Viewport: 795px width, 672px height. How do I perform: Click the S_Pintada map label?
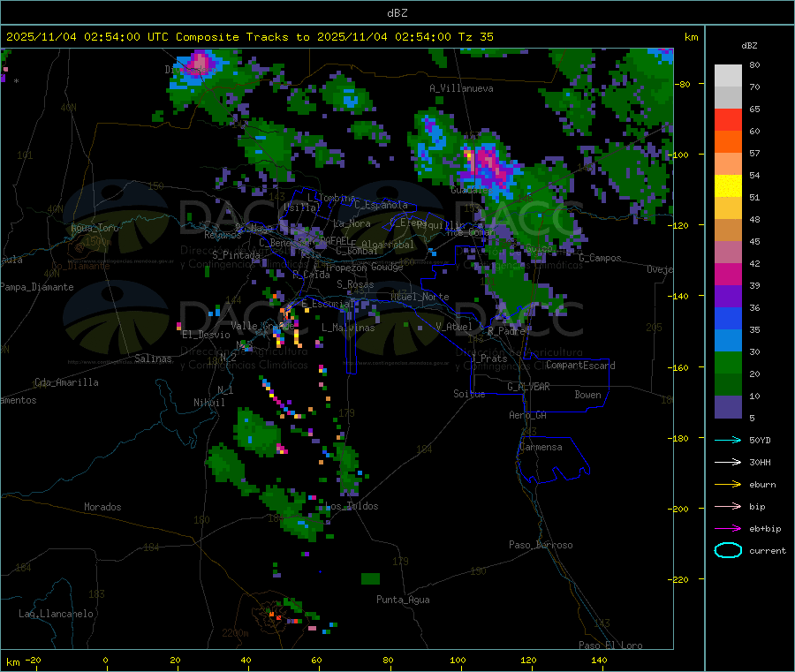click(x=236, y=255)
